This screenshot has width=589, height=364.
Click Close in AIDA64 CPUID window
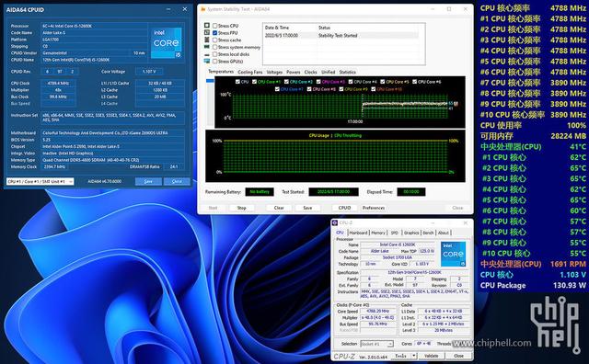[x=177, y=181]
